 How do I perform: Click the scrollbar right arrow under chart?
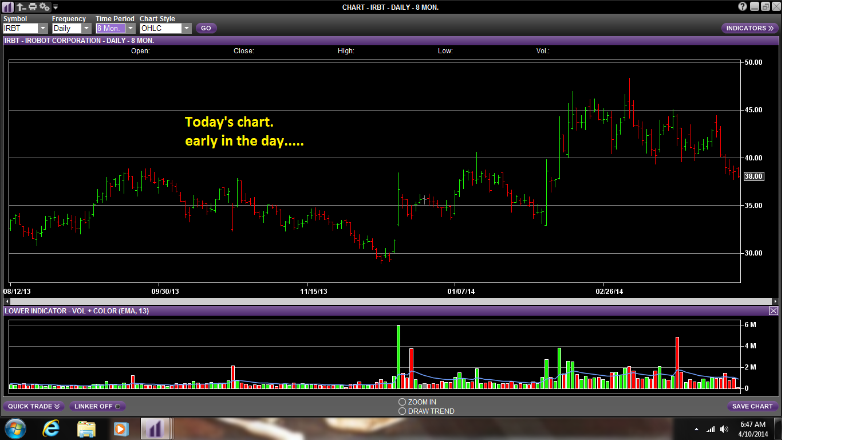click(775, 301)
